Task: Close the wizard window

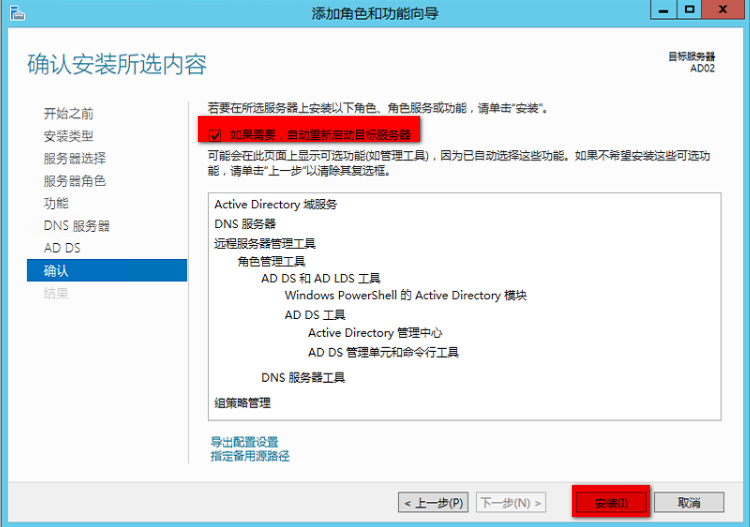Action: [x=723, y=10]
